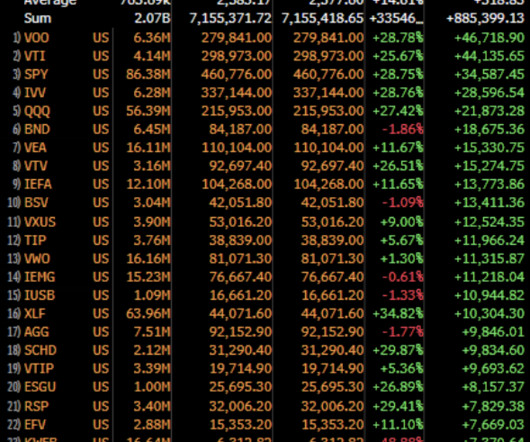This screenshot has height=442, width=530.
Task: Open the AGG ticker
Action: pyautogui.click(x=37, y=332)
